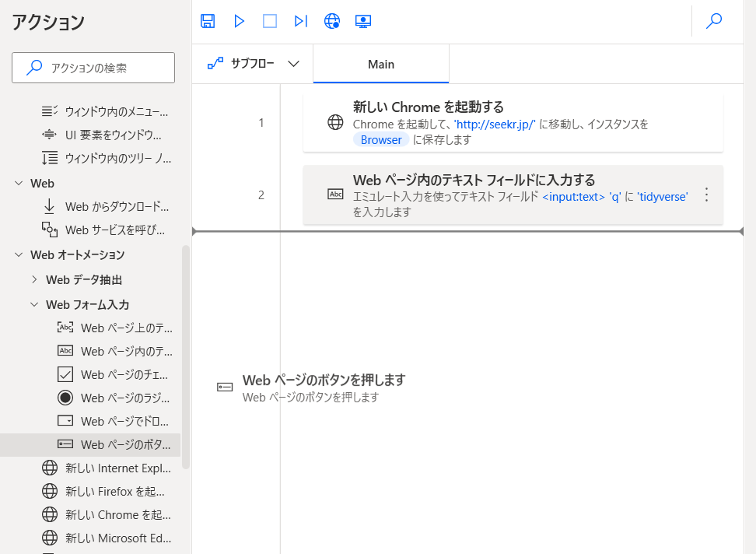Viewport: 756px width, 554px height.
Task: Select the Web ページでドロ… dropdown action
Action: click(x=114, y=422)
